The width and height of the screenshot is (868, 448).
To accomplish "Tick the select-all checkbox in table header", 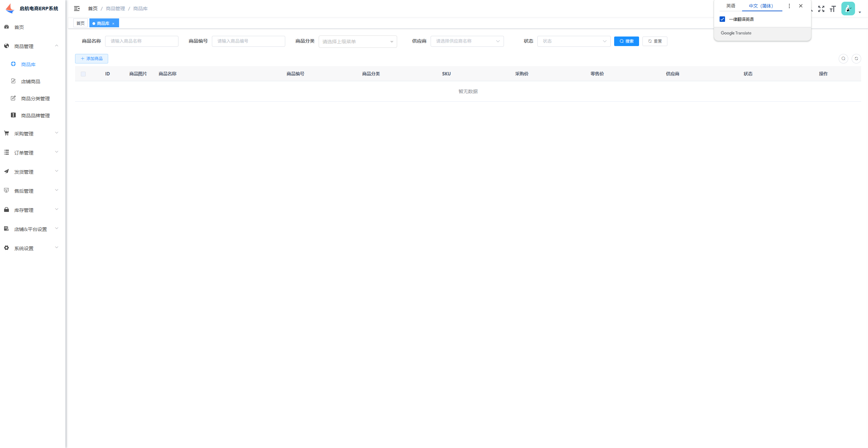I will point(83,74).
